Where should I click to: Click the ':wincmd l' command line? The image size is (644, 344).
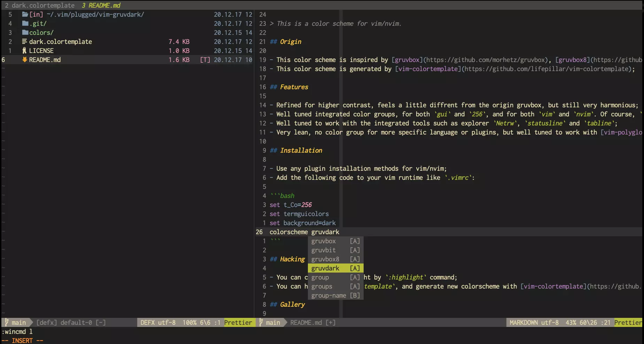point(17,332)
